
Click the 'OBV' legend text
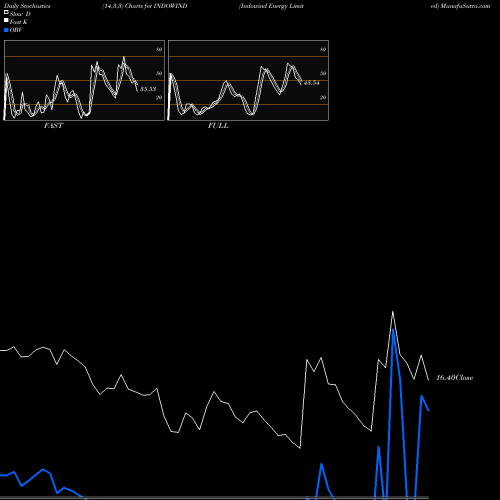[16, 30]
